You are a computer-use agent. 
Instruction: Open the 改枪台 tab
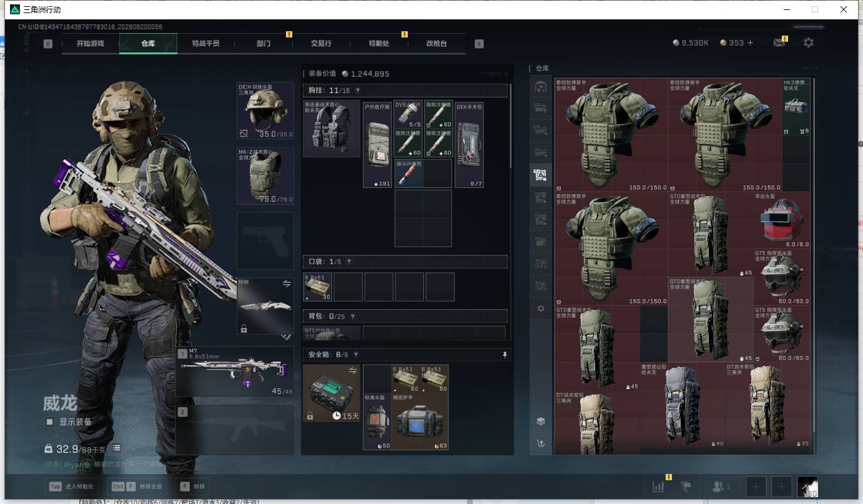click(436, 44)
